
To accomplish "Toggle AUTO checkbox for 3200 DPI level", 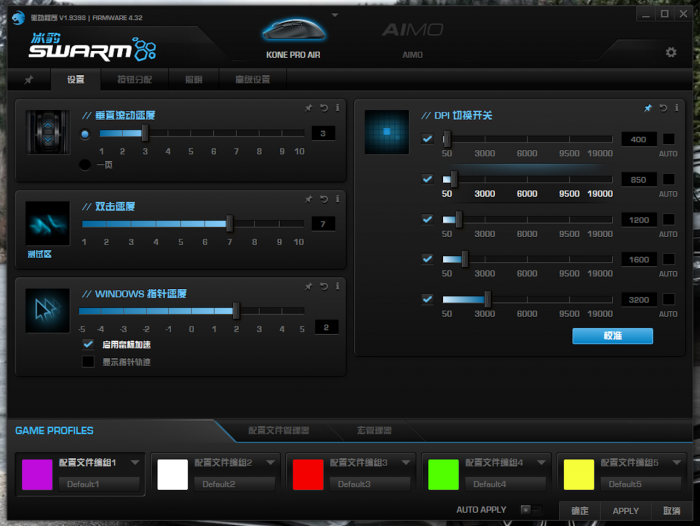I will 668,299.
